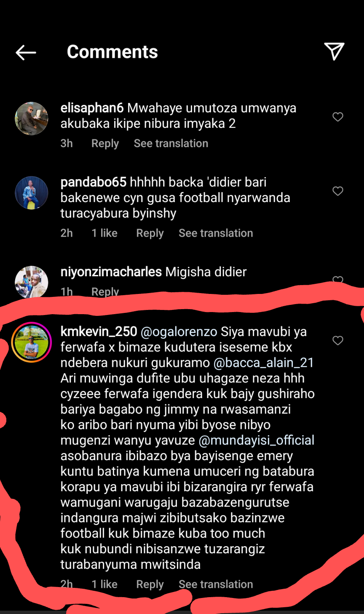Open elisaphan6's profile picture

point(32,118)
